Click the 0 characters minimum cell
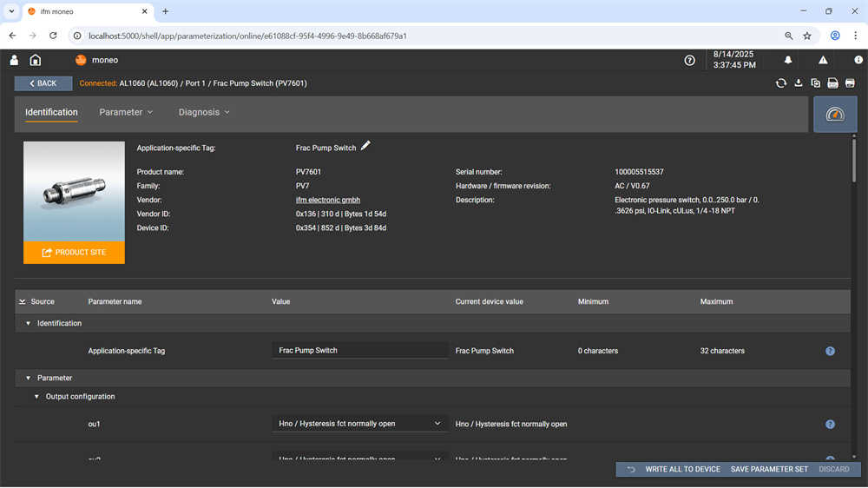 pyautogui.click(x=598, y=351)
